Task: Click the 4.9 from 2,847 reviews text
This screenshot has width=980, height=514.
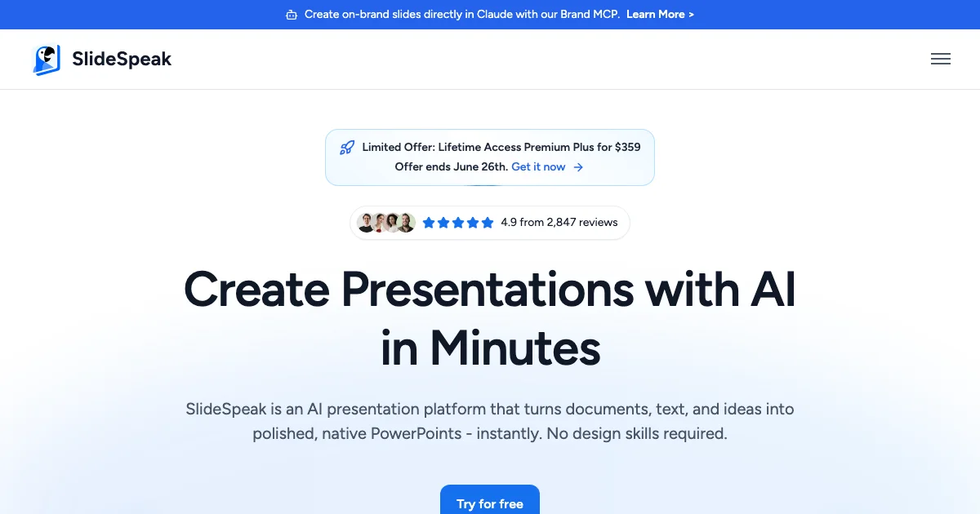Action: pos(559,222)
